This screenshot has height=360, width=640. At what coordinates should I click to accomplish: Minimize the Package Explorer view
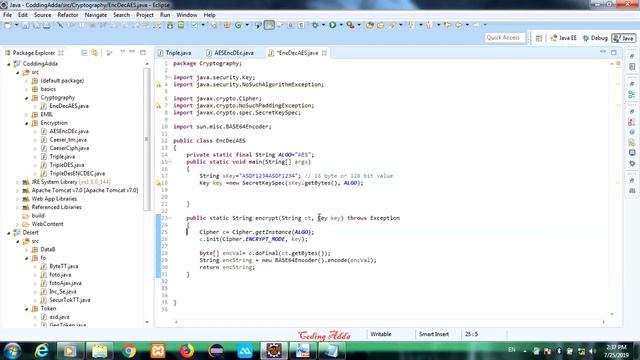tap(132, 52)
